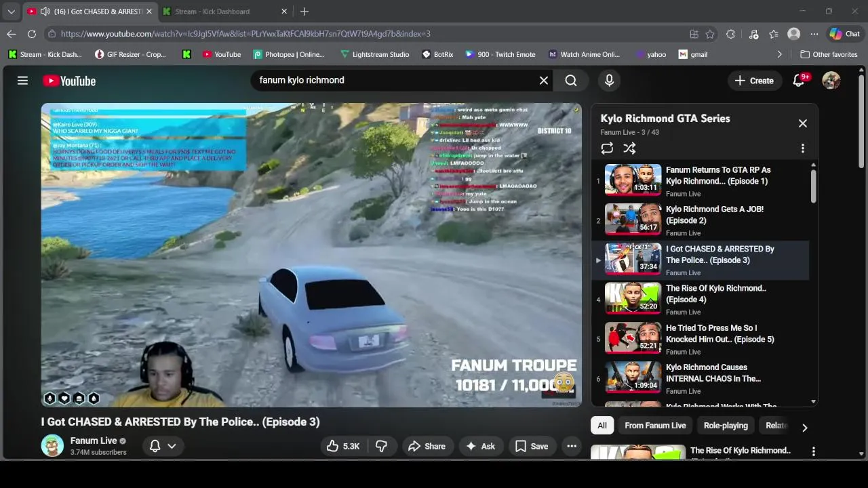Image resolution: width=868 pixels, height=488 pixels.
Task: Open browser tab search dropdown
Action: click(x=11, y=12)
